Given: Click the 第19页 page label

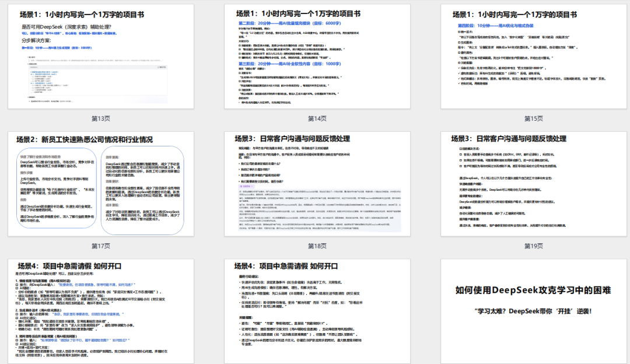Looking at the screenshot, I should pos(534,246).
